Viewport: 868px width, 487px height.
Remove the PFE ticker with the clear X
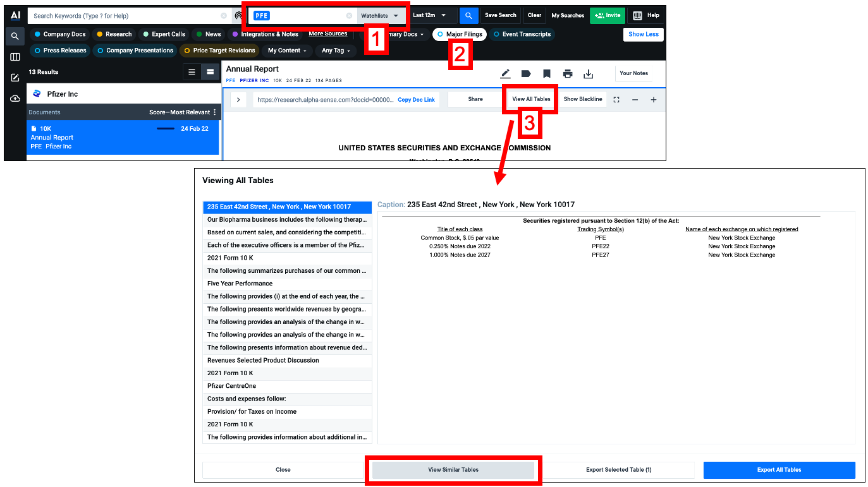349,16
